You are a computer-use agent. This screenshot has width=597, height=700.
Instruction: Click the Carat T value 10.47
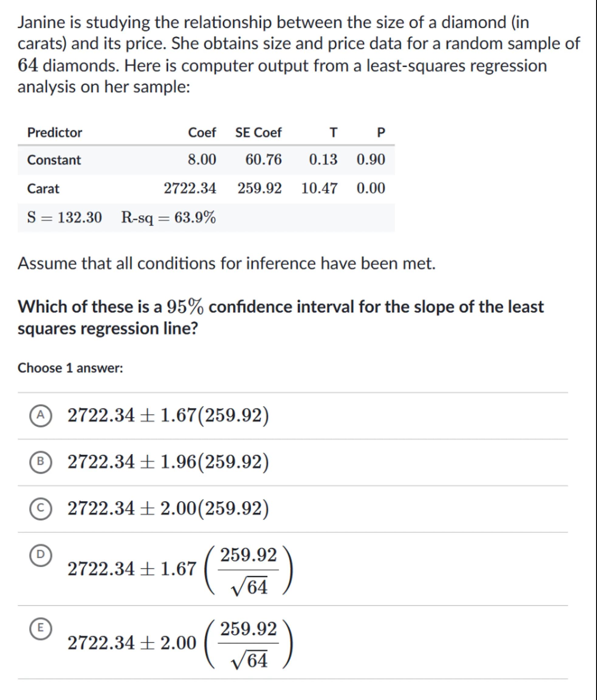click(319, 188)
